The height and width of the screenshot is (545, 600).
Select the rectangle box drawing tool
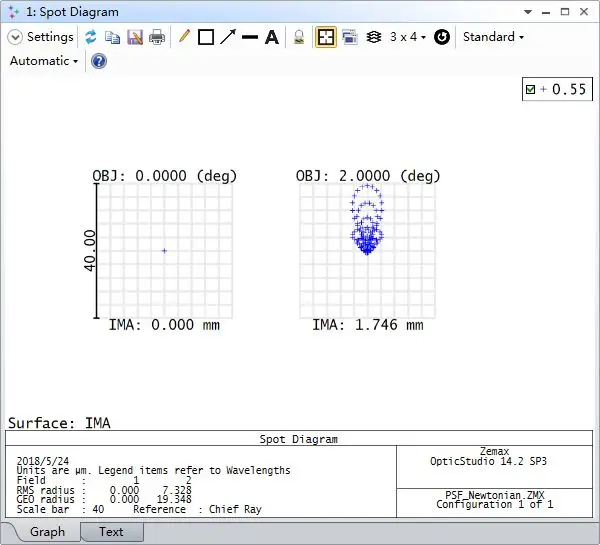pyautogui.click(x=206, y=37)
